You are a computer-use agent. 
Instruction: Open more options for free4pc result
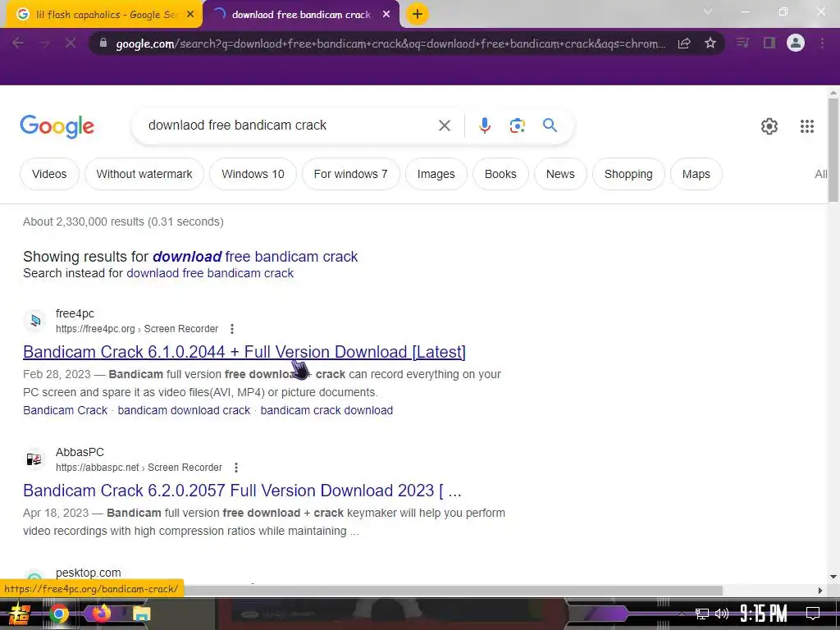point(232,329)
